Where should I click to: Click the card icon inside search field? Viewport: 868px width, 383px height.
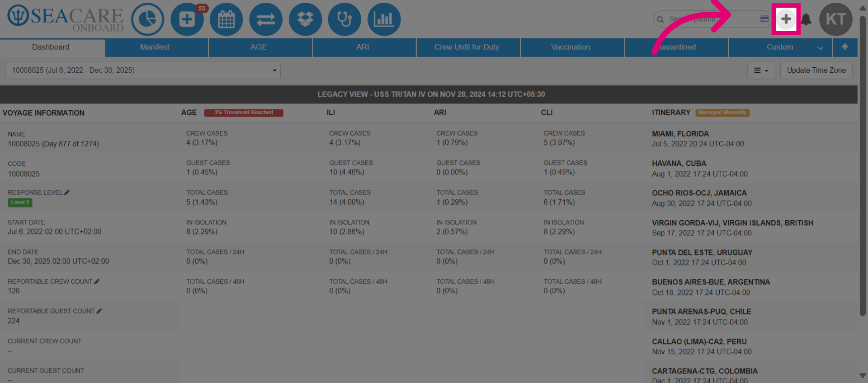click(x=764, y=19)
